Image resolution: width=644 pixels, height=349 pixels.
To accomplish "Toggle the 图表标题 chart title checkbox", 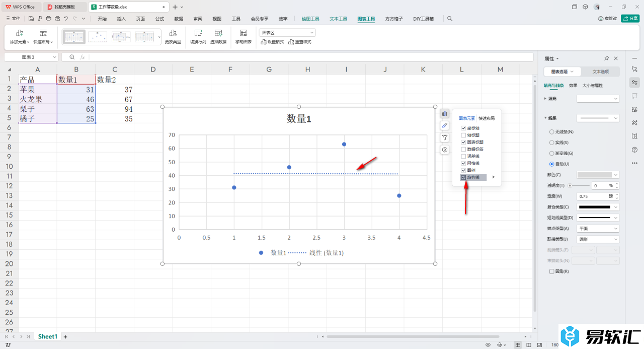I will coord(463,142).
